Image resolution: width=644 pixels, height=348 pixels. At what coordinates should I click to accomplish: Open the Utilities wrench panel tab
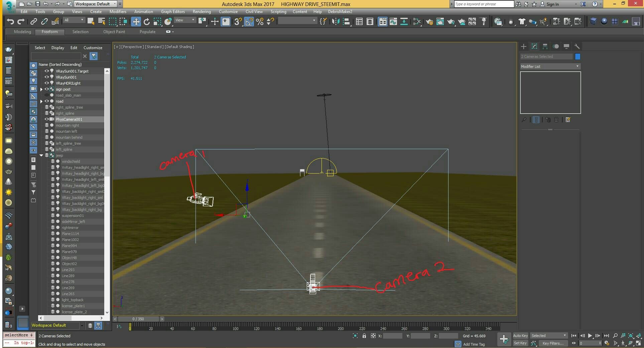tap(577, 46)
